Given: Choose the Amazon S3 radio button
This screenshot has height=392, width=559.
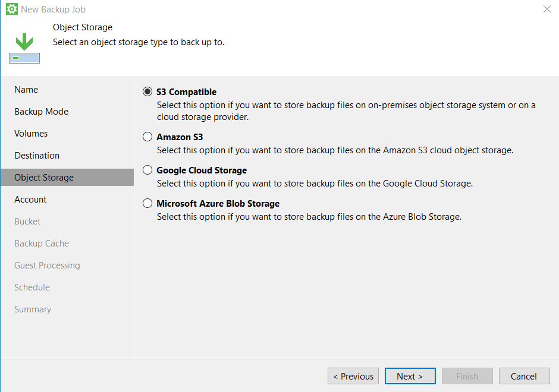Looking at the screenshot, I should point(147,137).
